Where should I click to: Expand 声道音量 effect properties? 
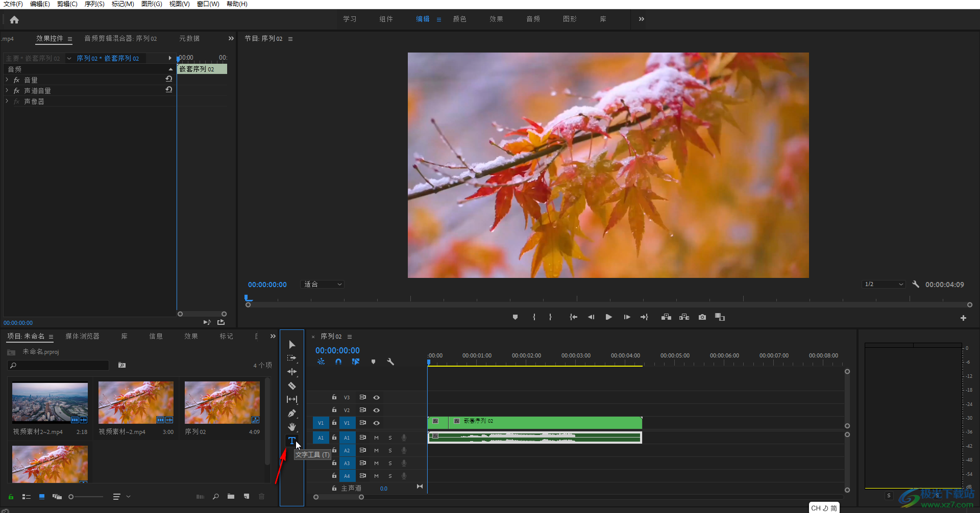click(x=7, y=90)
